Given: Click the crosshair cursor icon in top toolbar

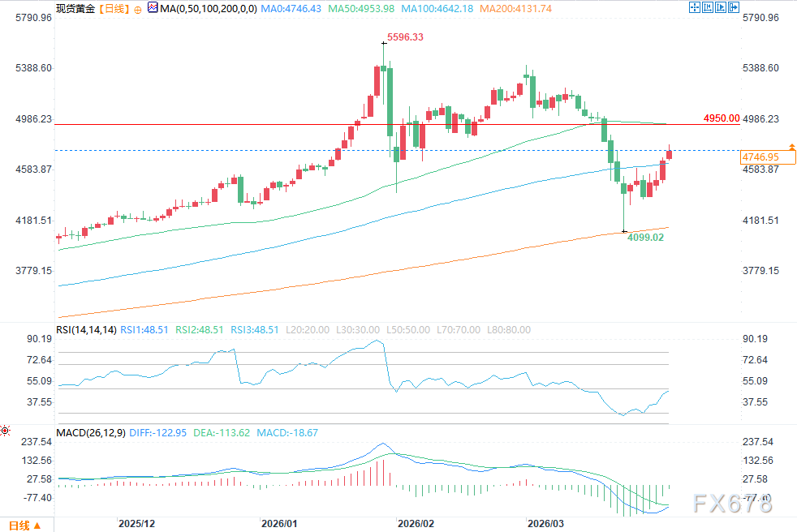Looking at the screenshot, I should tap(695, 8).
